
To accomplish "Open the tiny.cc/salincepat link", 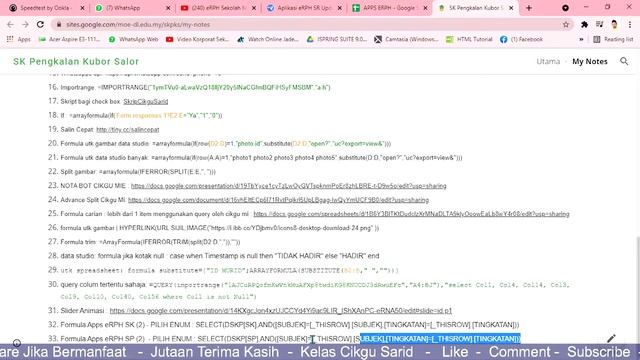I will click(x=128, y=129).
